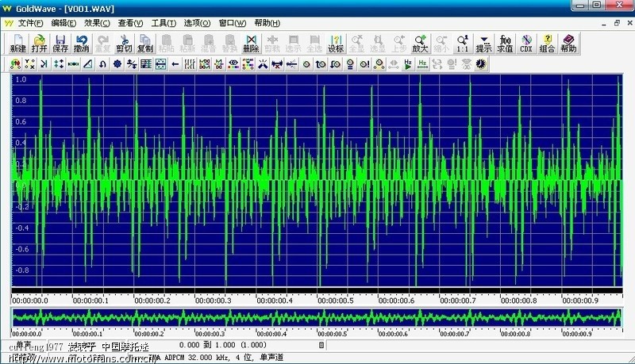The height and width of the screenshot is (364, 635).
Task: Open the 提示 cue points dropdown
Action: (483, 43)
